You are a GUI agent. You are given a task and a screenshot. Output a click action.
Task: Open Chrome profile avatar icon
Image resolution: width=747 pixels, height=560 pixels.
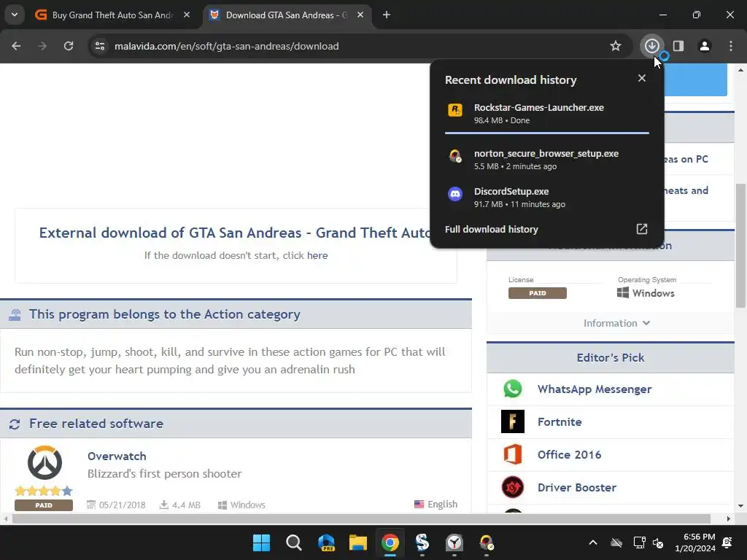coord(705,46)
